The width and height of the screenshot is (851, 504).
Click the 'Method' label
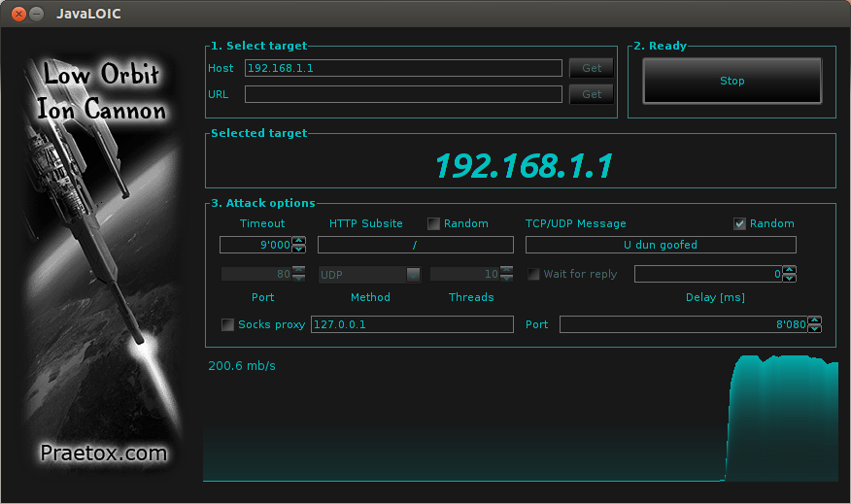pos(370,297)
